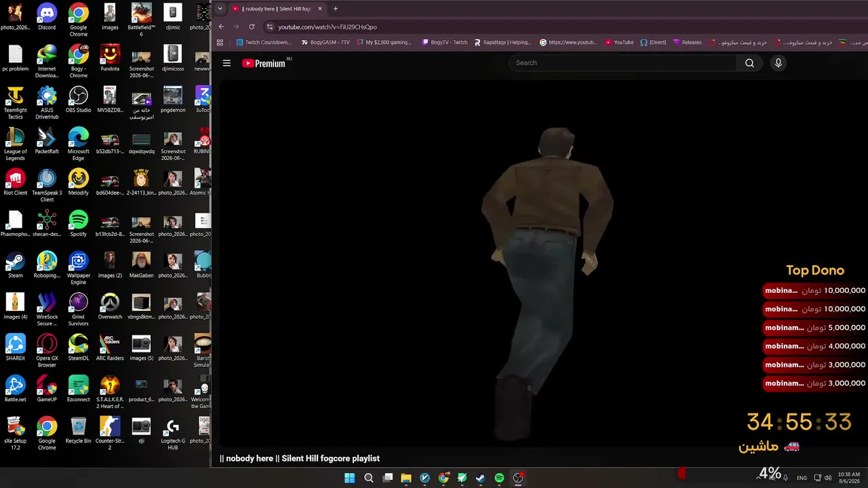Image resolution: width=868 pixels, height=488 pixels.
Task: Open the 'My $2,000 gaming' bookmark
Action: pyautogui.click(x=383, y=42)
